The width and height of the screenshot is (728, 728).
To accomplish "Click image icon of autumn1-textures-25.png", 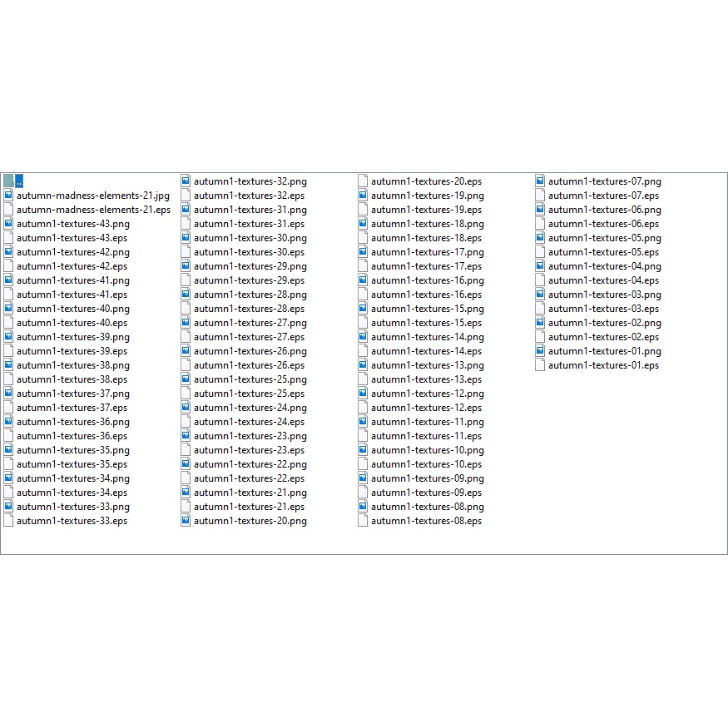I will [x=186, y=379].
